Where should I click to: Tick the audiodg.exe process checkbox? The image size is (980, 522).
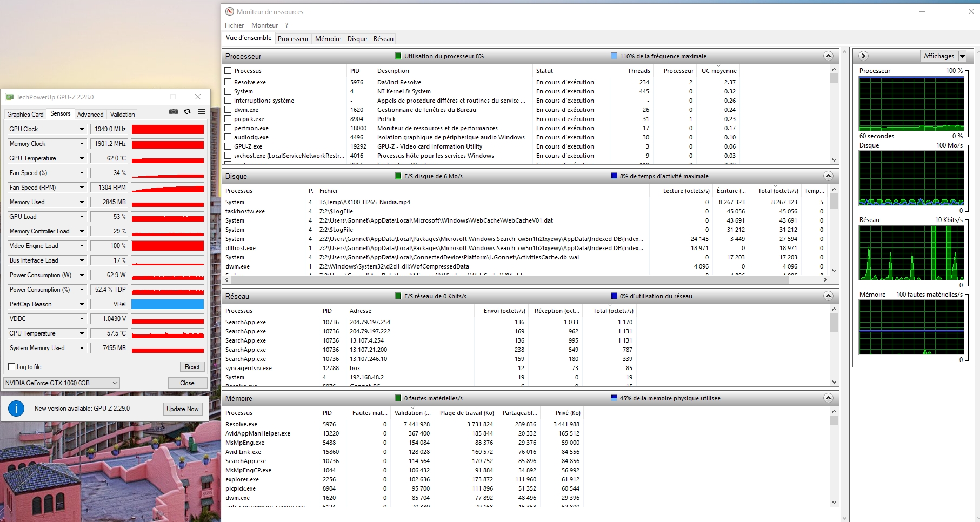[x=228, y=137]
